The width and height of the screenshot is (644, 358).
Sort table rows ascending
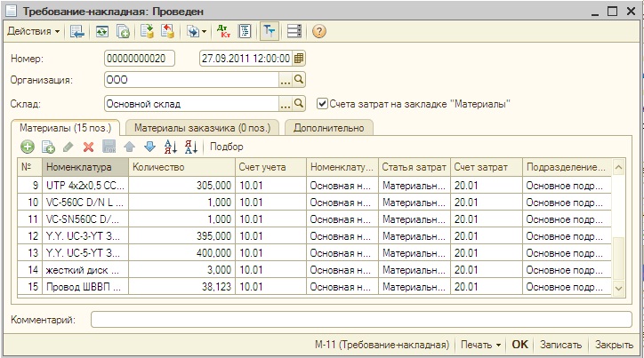coord(172,147)
